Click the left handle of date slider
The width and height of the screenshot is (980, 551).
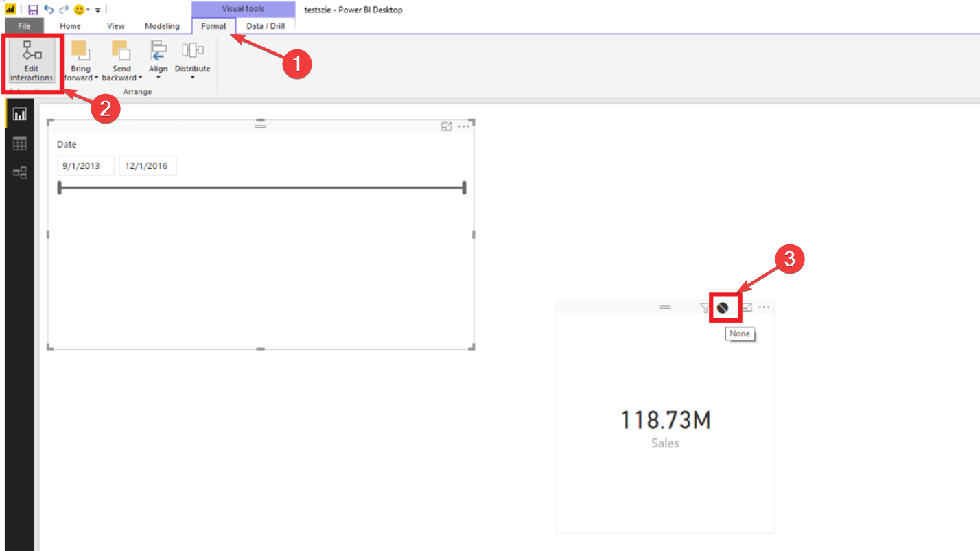click(x=60, y=187)
